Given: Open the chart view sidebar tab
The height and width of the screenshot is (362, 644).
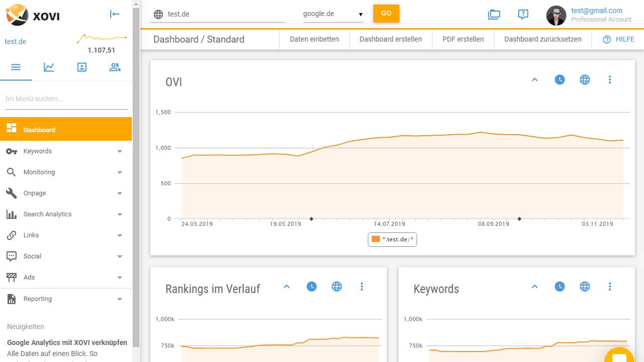Looking at the screenshot, I should point(49,67).
